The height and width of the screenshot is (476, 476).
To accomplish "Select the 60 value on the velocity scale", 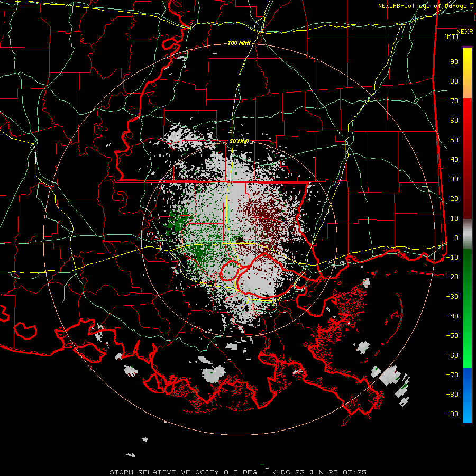I will click(x=454, y=121).
